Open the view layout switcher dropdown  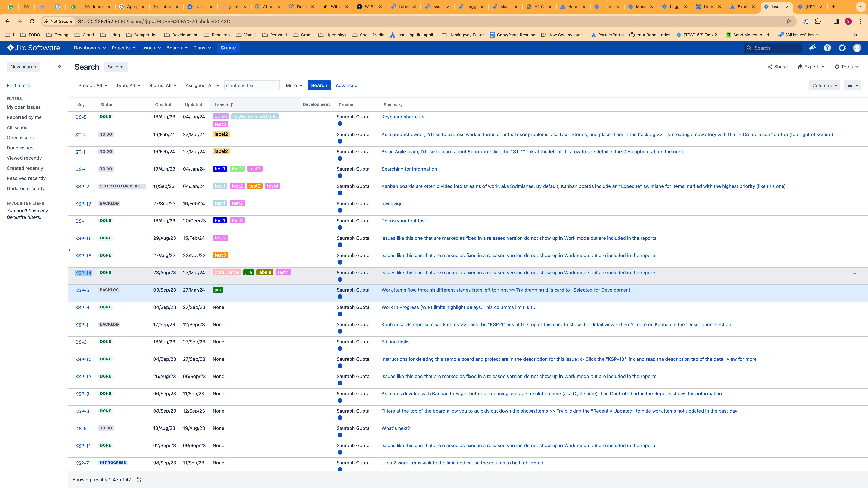pos(853,86)
